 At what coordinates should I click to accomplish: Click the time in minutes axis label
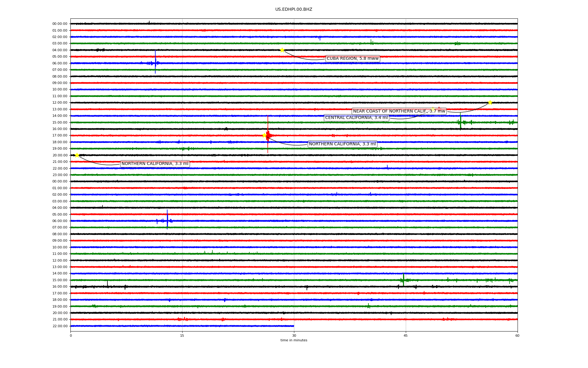tap(294, 340)
